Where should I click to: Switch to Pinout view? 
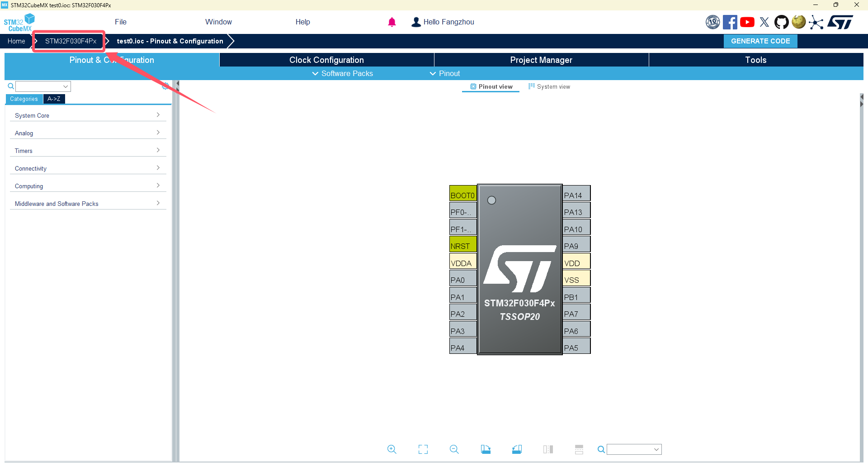[491, 86]
